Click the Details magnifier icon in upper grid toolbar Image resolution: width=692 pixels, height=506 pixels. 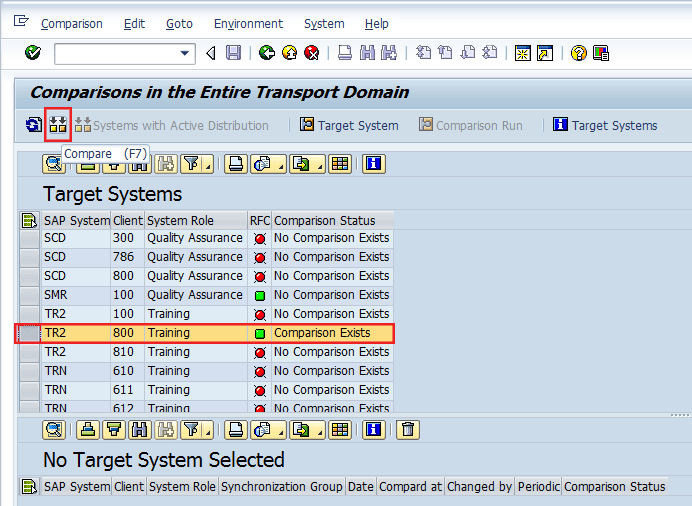point(55,164)
